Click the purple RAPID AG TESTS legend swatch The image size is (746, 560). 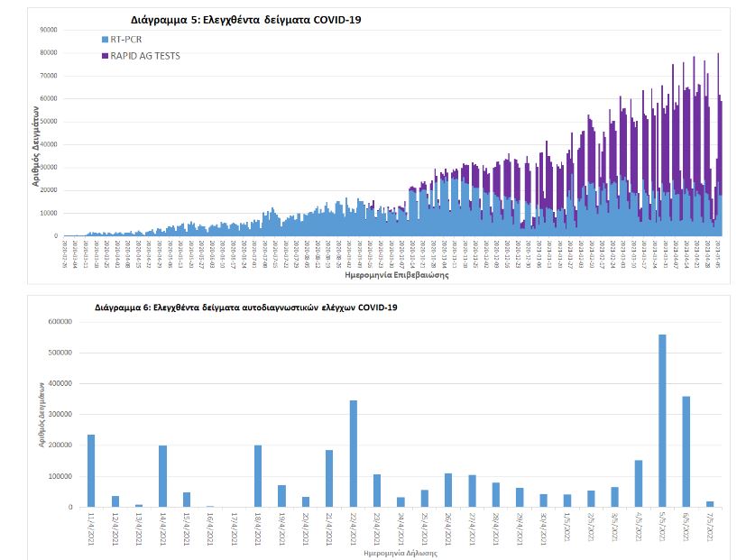point(104,56)
